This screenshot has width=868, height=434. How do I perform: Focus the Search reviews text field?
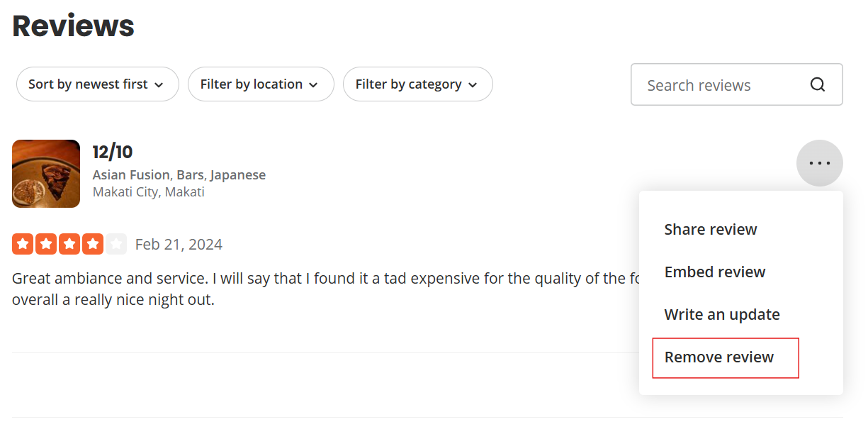point(716,85)
